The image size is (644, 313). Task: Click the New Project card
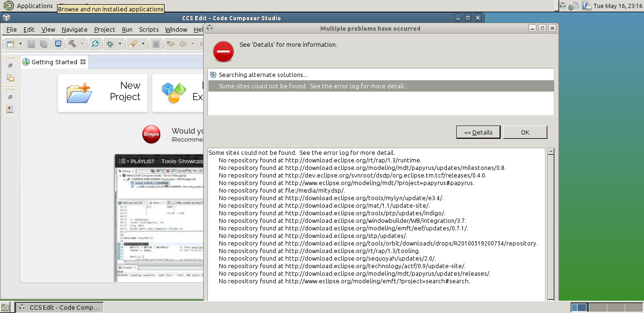pyautogui.click(x=103, y=93)
